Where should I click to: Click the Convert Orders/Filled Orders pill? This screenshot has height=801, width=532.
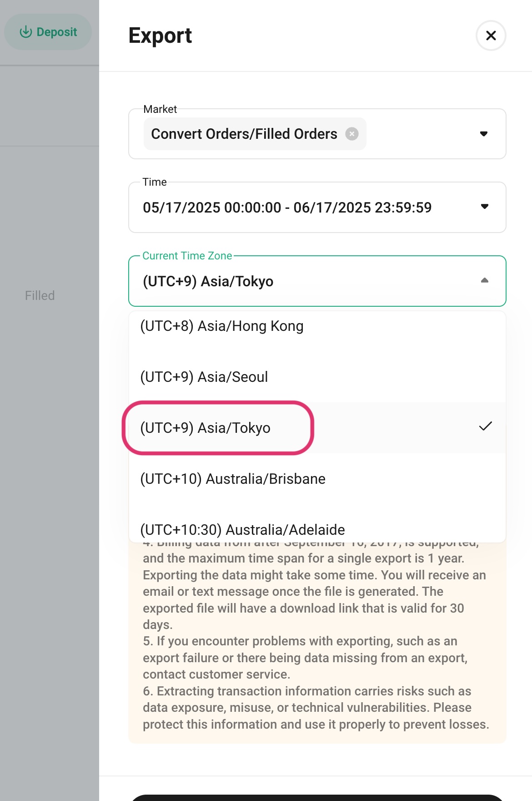point(244,133)
